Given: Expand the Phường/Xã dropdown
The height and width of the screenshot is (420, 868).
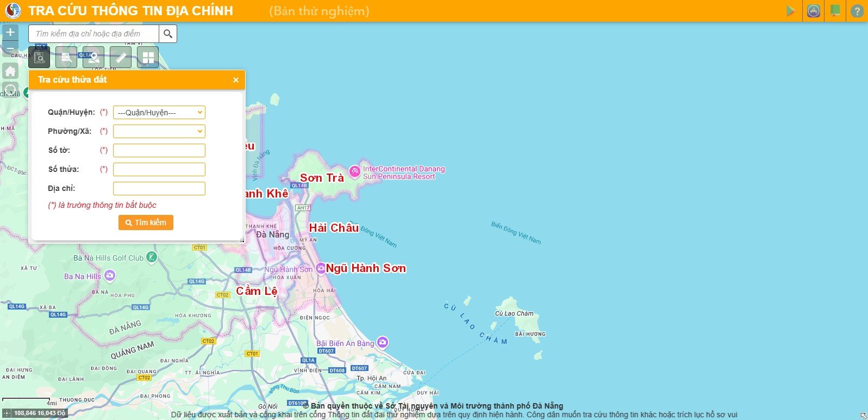Looking at the screenshot, I should pyautogui.click(x=159, y=131).
